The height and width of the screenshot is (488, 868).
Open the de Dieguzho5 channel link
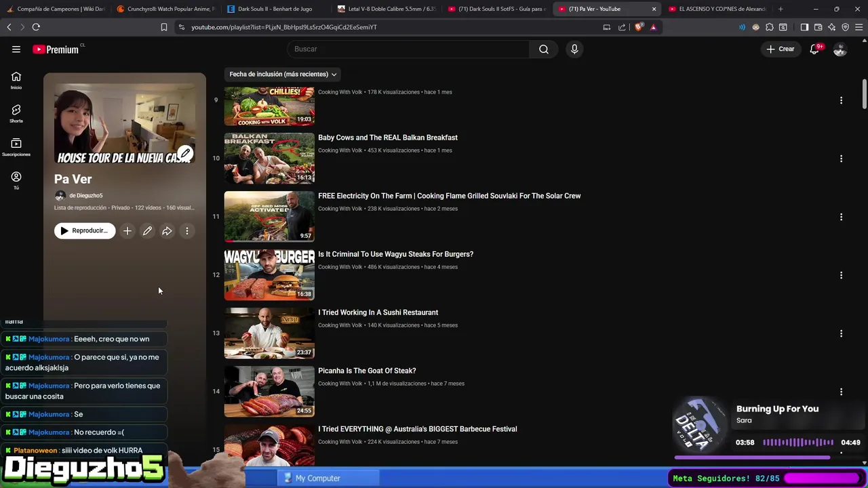(86, 196)
